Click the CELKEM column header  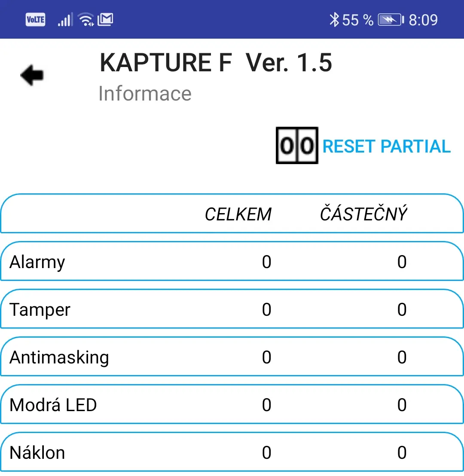(238, 214)
